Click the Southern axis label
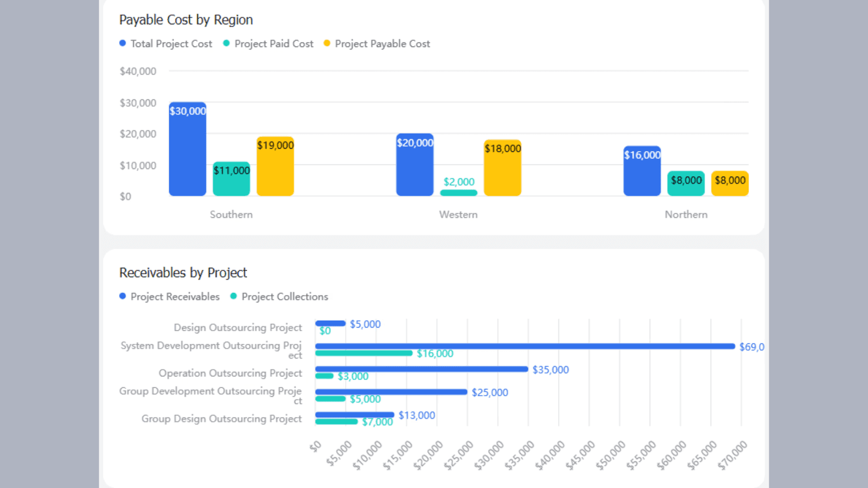Viewport: 868px width, 488px height. pos(231,214)
